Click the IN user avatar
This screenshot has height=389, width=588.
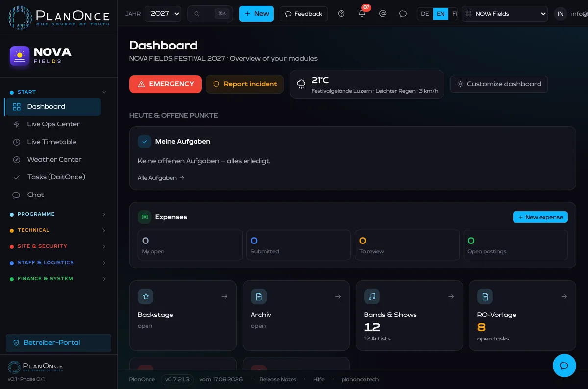561,14
